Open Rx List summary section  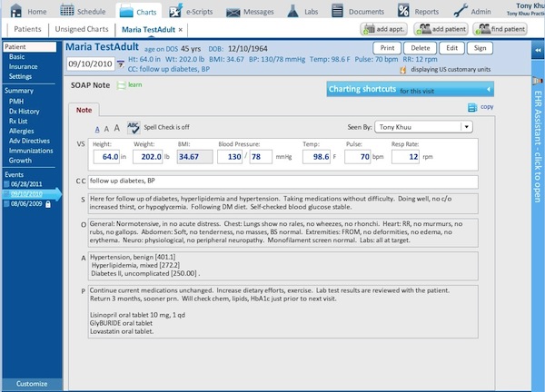[x=18, y=122]
